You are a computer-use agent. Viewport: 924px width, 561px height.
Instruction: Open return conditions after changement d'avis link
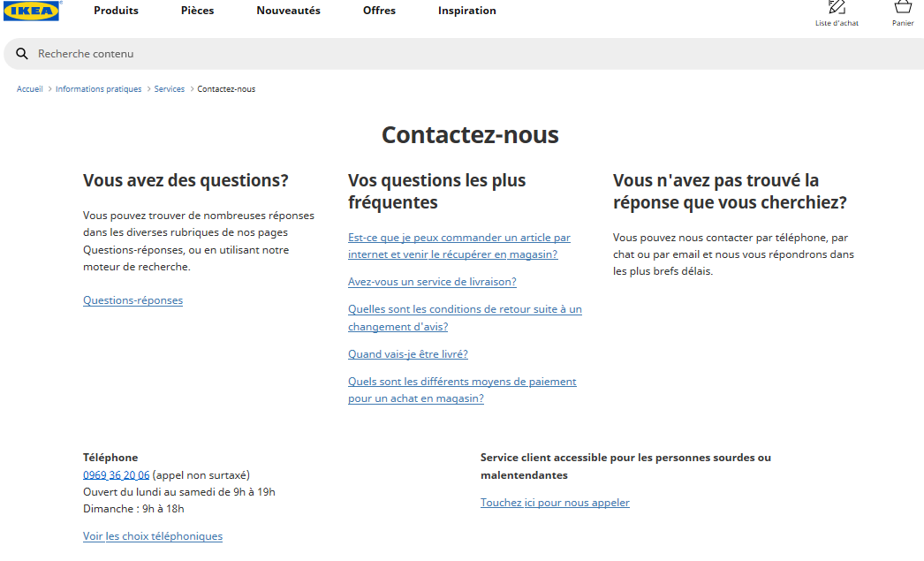click(465, 318)
